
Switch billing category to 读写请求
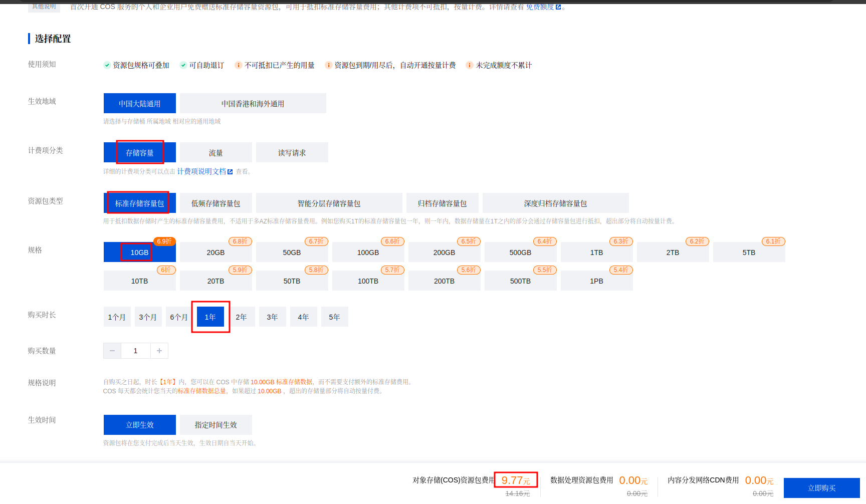click(292, 153)
